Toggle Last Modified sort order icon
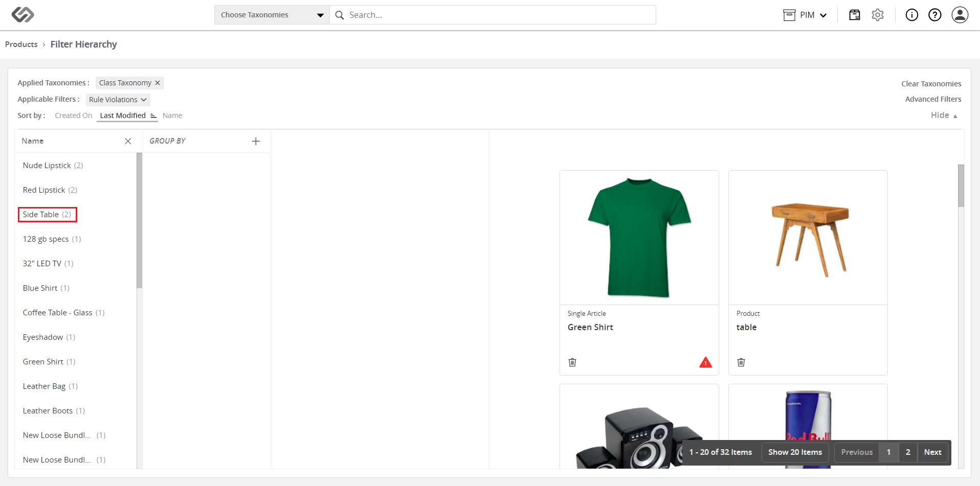The width and height of the screenshot is (980, 486). [x=153, y=115]
